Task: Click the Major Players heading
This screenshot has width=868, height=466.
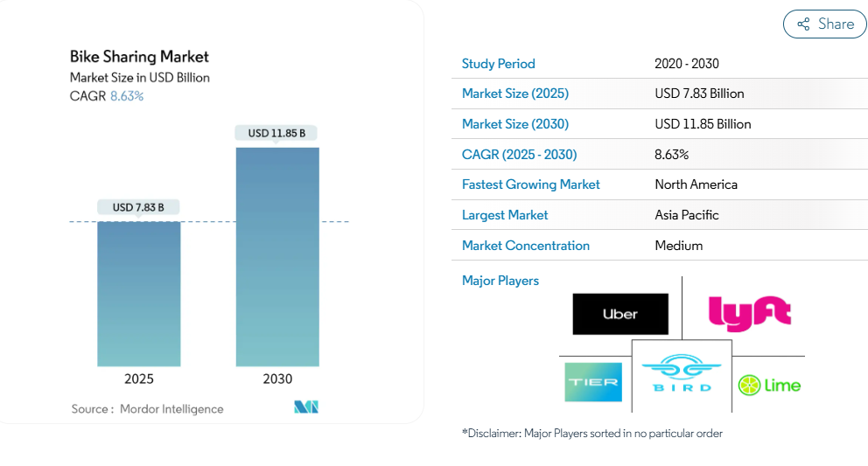Action: [x=500, y=281]
